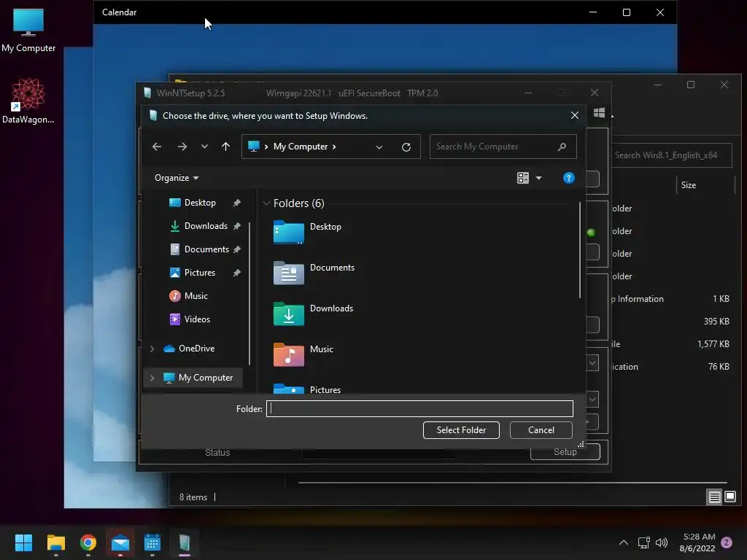This screenshot has height=560, width=747.
Task: Collapse the Folders (6) group
Action: pyautogui.click(x=266, y=203)
